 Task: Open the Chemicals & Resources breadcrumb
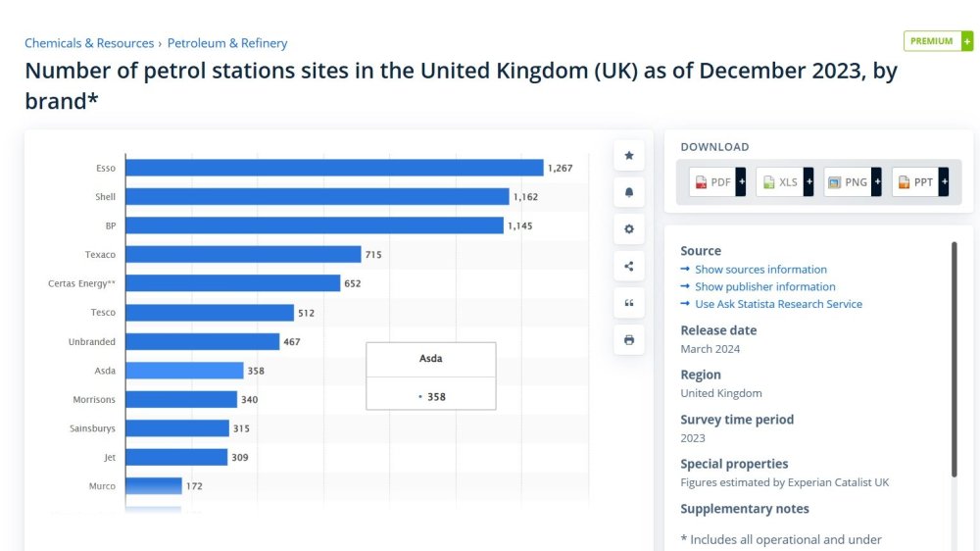89,43
